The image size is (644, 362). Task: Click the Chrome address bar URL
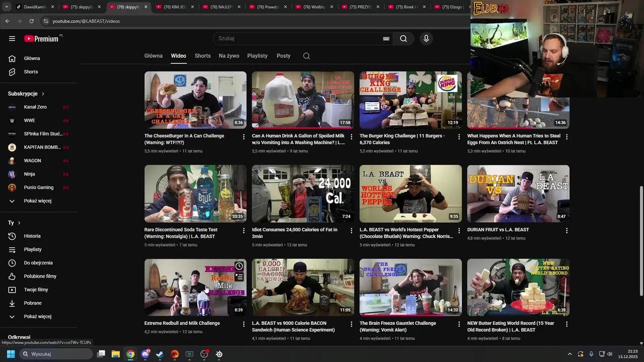pos(86,21)
